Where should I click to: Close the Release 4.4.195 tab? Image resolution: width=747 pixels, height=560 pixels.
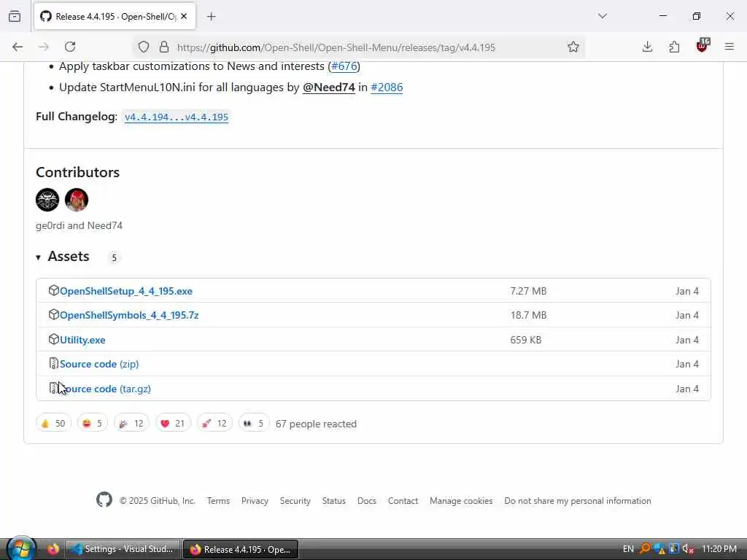184,16
